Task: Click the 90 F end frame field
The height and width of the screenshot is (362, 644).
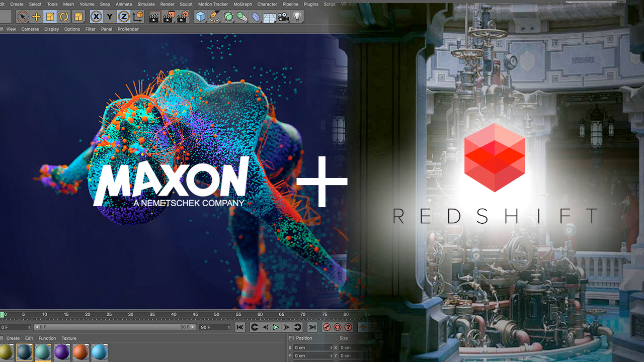Action: pyautogui.click(x=215, y=327)
